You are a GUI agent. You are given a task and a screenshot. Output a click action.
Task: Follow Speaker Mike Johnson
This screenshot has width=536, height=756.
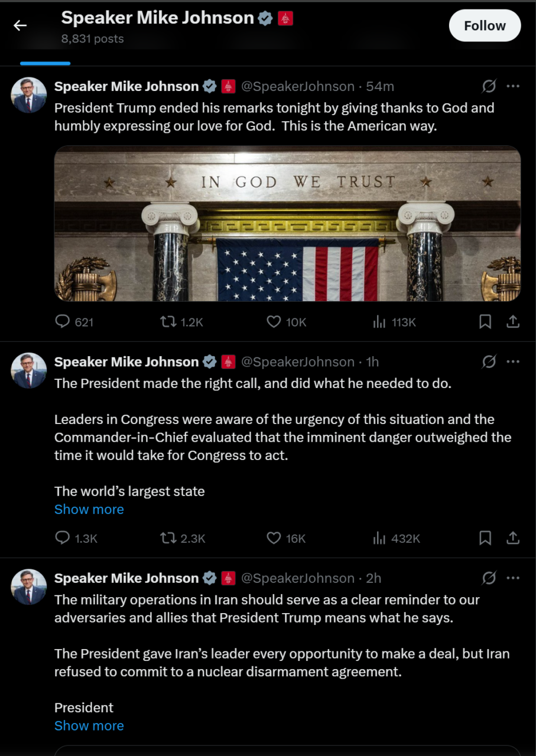pos(485,26)
